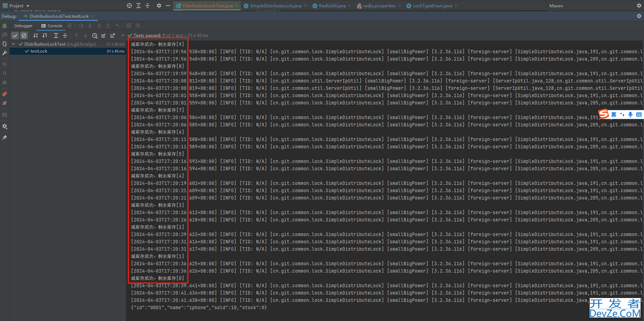Click Evaluate Expression calculator icon

pyautogui.click(x=129, y=26)
